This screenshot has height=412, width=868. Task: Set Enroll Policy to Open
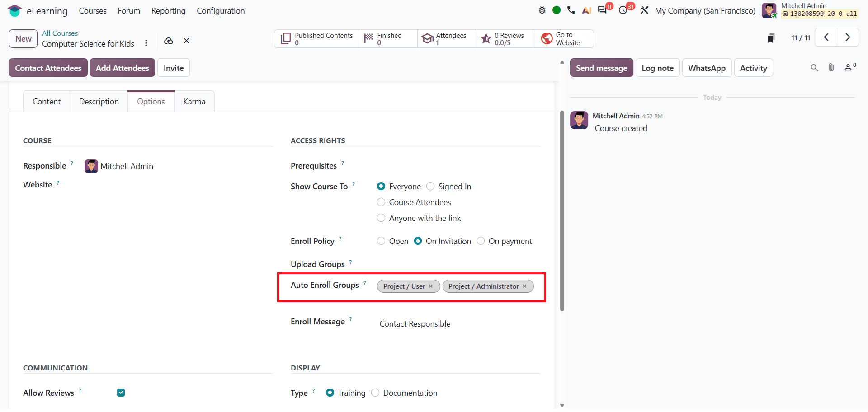click(x=381, y=241)
